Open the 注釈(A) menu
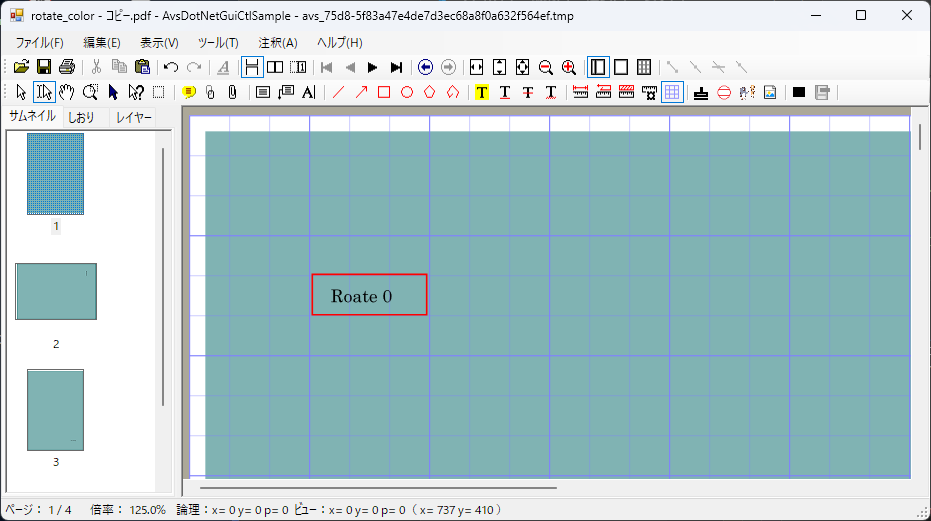The width and height of the screenshot is (931, 521). click(278, 43)
